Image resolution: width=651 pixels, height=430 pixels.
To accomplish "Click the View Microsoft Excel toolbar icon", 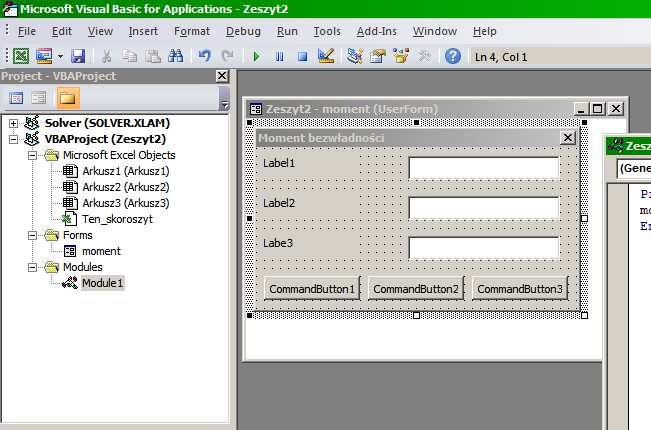I will click(x=21, y=56).
